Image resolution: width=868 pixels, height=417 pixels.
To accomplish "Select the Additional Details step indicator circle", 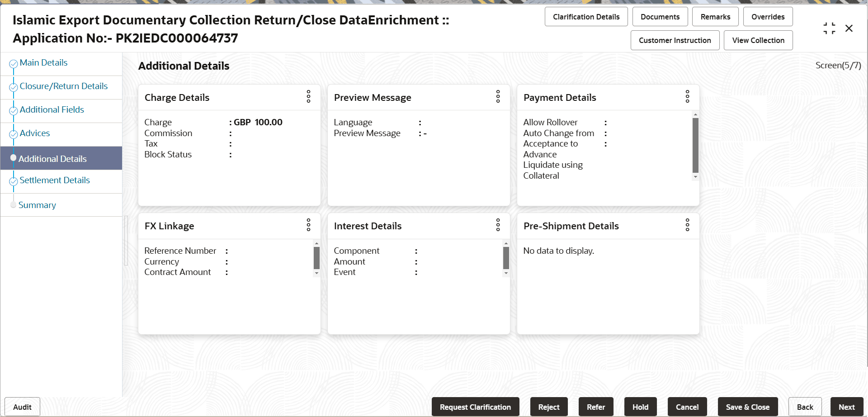I will tap(13, 158).
